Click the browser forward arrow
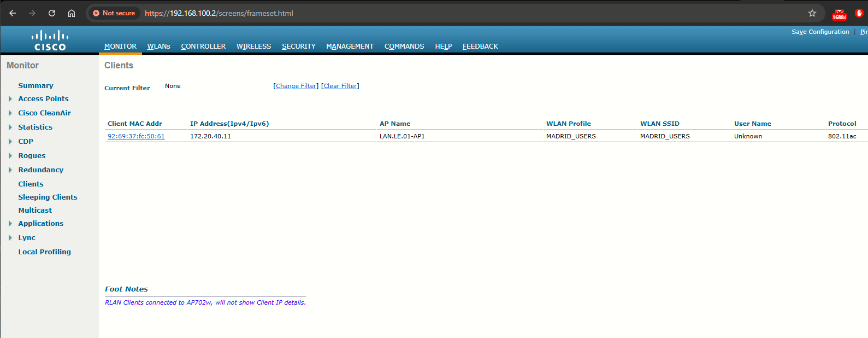 pos(32,13)
